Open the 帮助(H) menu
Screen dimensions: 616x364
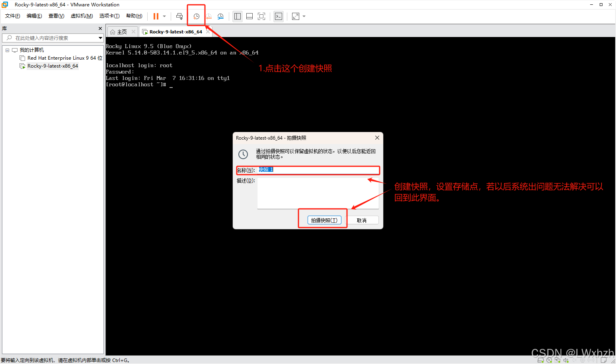(x=134, y=16)
